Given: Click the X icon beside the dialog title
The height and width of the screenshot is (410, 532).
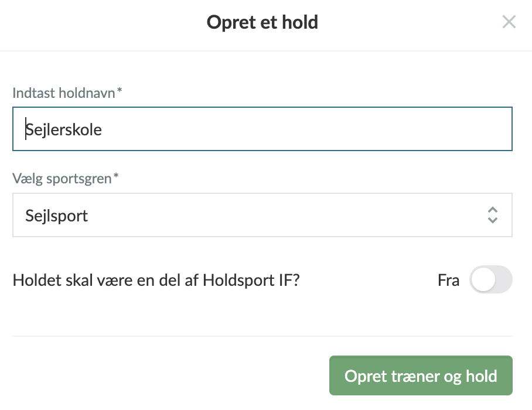Looking at the screenshot, I should click(509, 23).
